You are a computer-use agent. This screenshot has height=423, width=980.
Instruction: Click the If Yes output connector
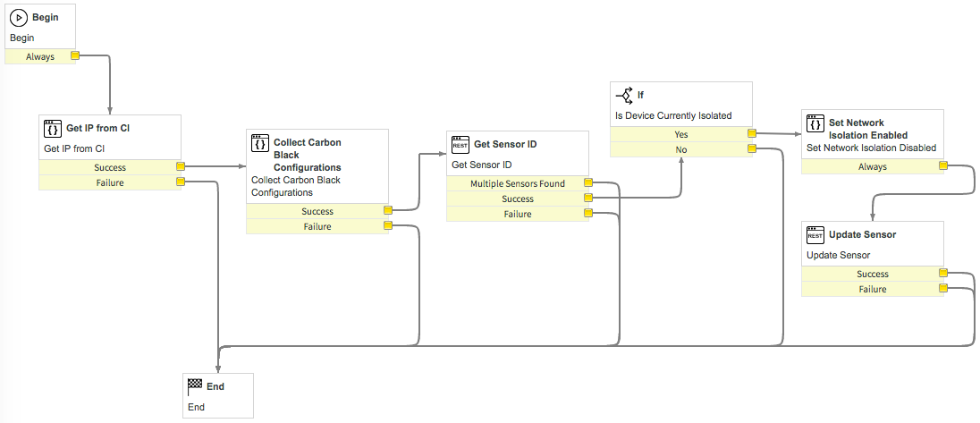pyautogui.click(x=751, y=134)
